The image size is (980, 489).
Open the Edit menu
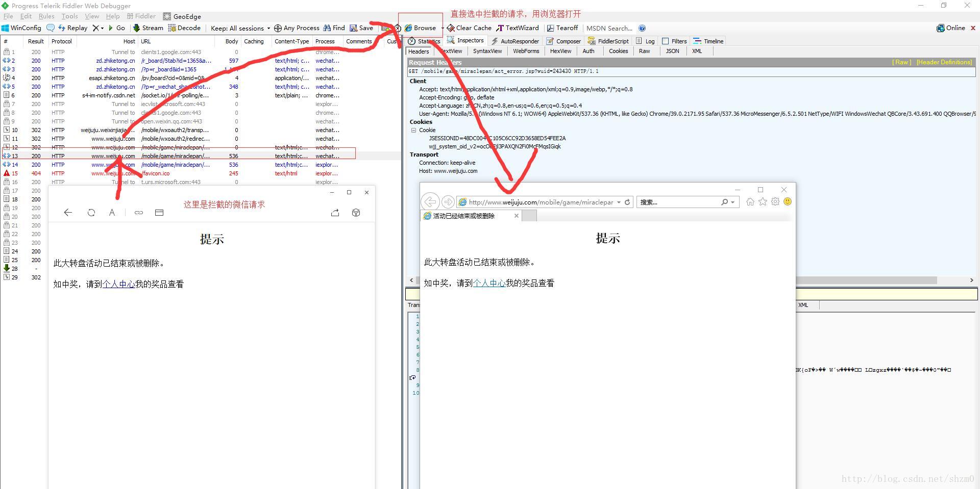(x=26, y=16)
